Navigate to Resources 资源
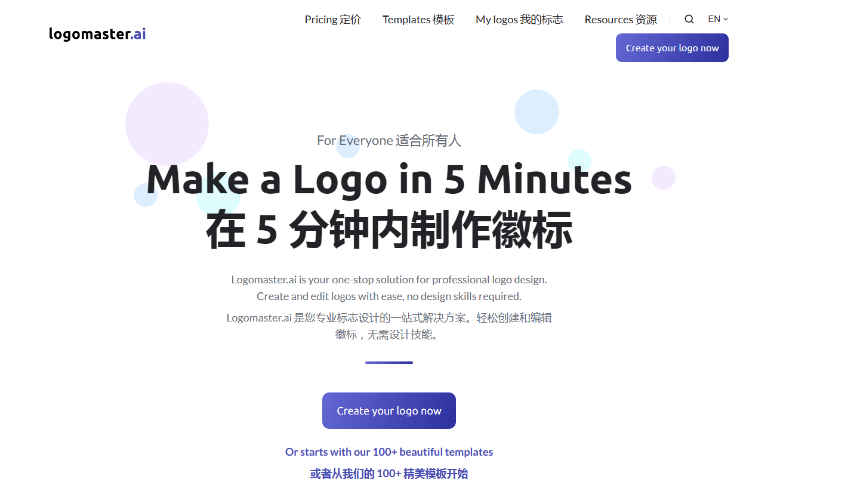The image size is (851, 504). point(621,19)
